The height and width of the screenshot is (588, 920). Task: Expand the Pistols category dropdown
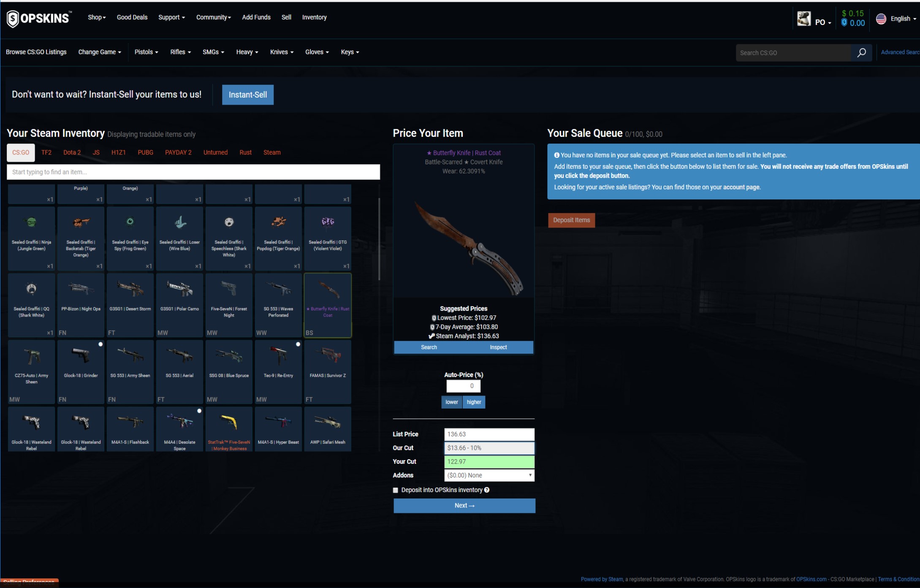146,52
